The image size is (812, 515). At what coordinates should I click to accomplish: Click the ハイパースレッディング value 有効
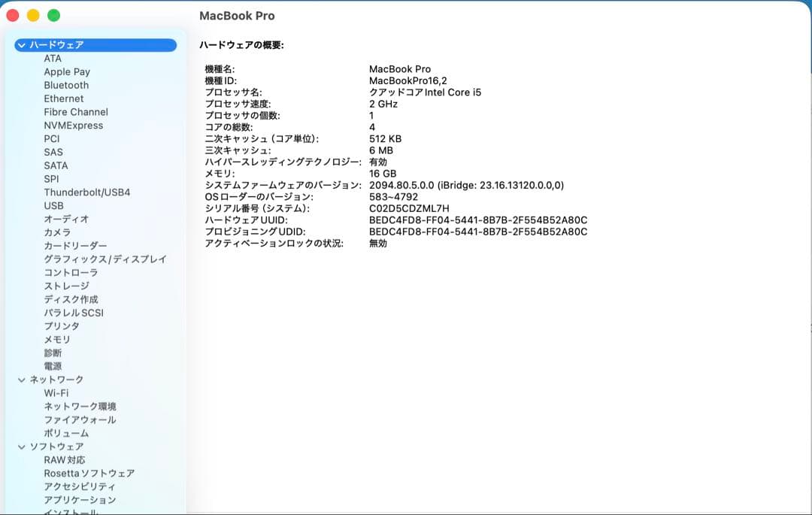point(378,162)
